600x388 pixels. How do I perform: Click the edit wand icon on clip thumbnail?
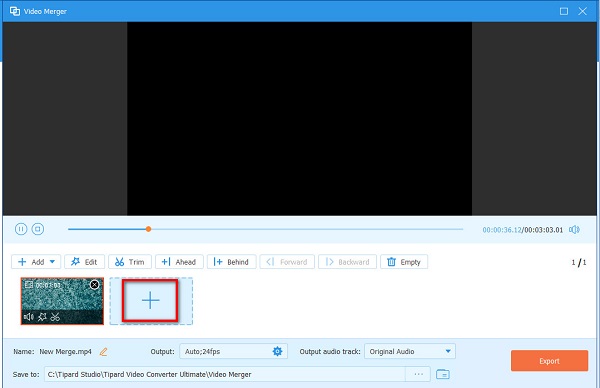(42, 317)
